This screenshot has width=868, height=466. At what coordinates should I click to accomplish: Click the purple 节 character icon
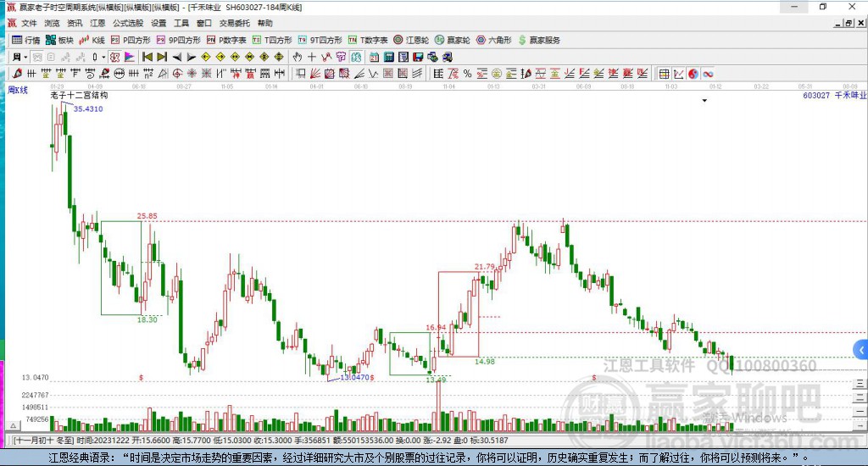pos(341,57)
